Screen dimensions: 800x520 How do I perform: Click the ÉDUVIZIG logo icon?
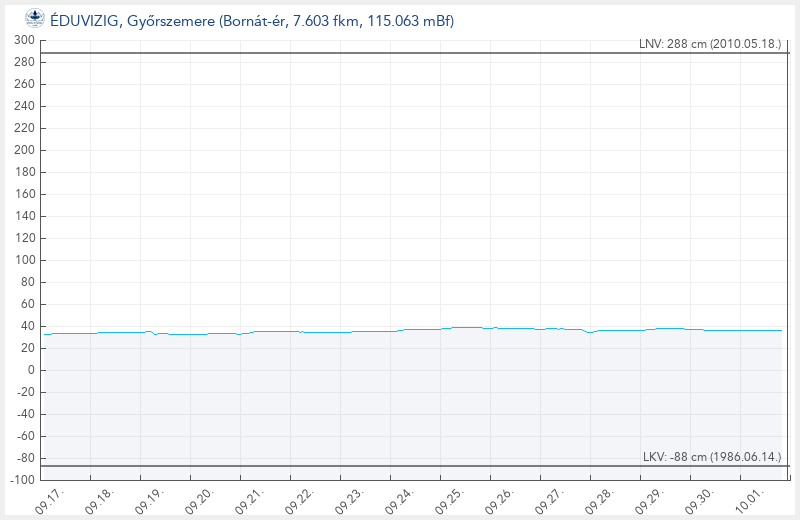[x=34, y=17]
